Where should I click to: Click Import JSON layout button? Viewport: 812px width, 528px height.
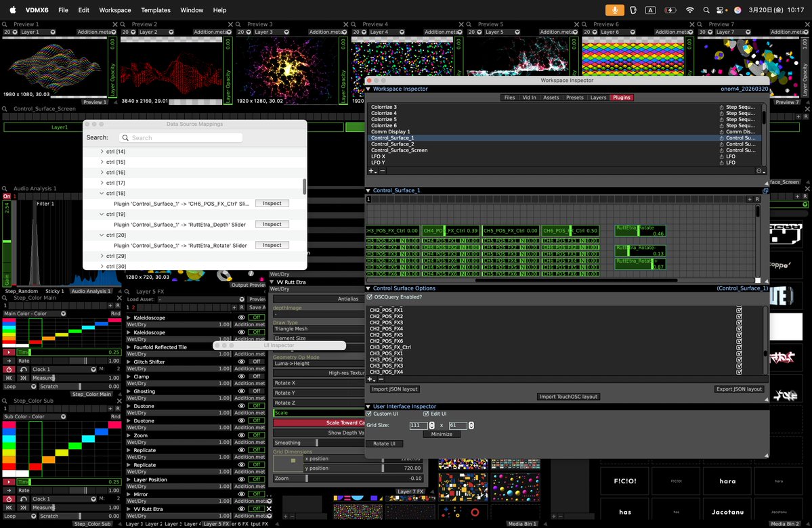click(395, 389)
